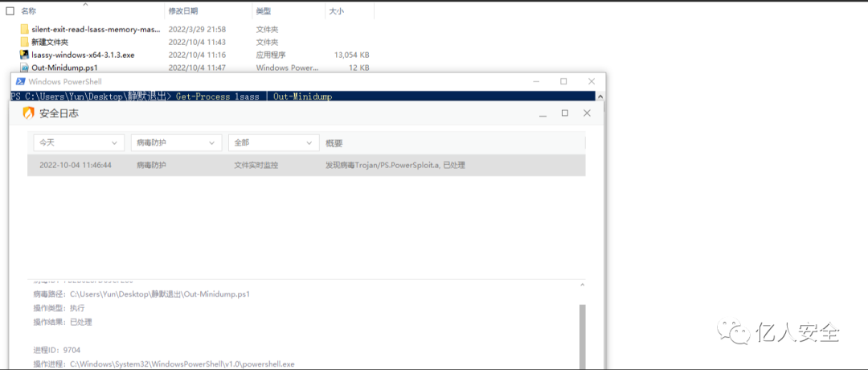
Task: Maximize the 安全日志 window
Action: click(565, 113)
